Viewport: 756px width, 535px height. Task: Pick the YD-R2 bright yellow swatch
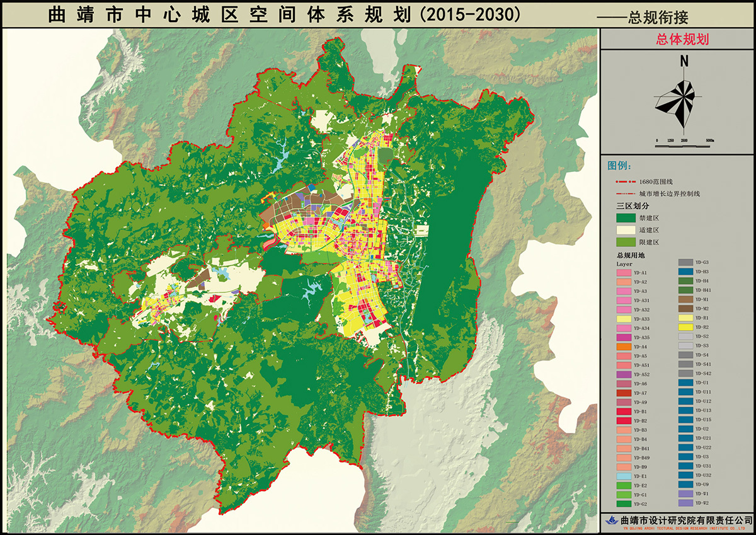686,328
